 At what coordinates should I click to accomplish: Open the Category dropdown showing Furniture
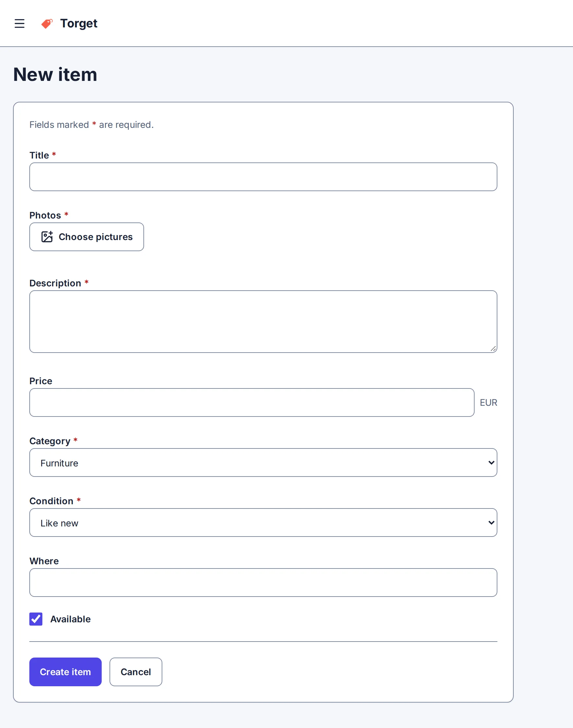[x=263, y=463]
